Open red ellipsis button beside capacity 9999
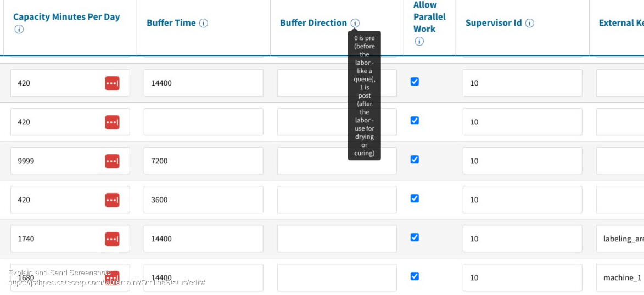This screenshot has width=644, height=295. pyautogui.click(x=112, y=161)
